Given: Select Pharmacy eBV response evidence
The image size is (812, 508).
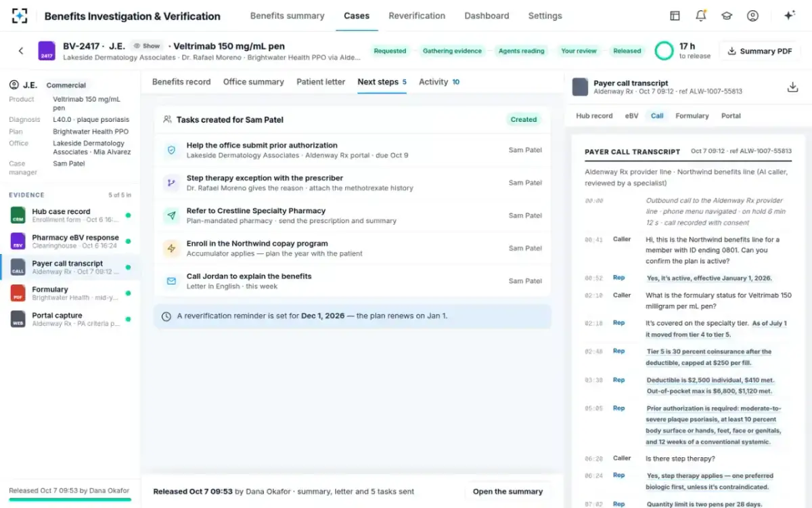Looking at the screenshot, I should [x=70, y=241].
